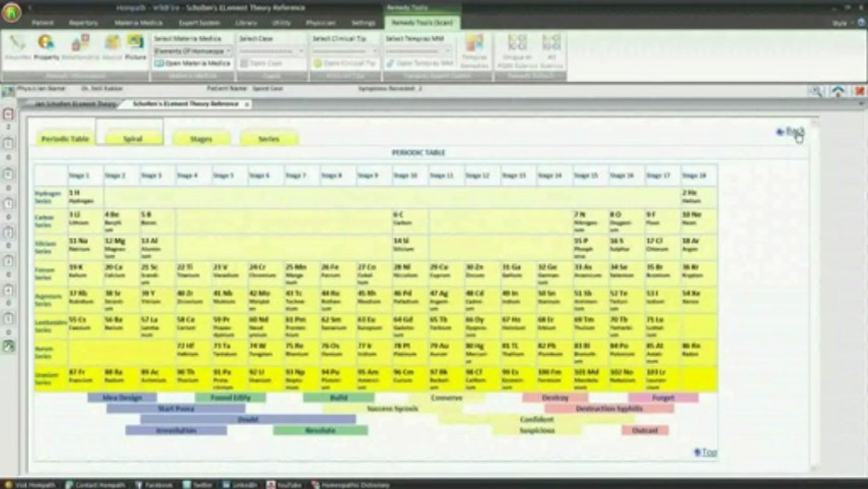
Task: Click the Open Materia Medica button
Action: click(x=193, y=63)
